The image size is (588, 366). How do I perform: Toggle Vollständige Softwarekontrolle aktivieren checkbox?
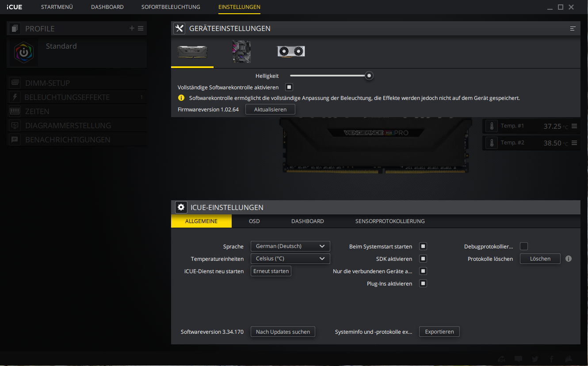pos(289,87)
